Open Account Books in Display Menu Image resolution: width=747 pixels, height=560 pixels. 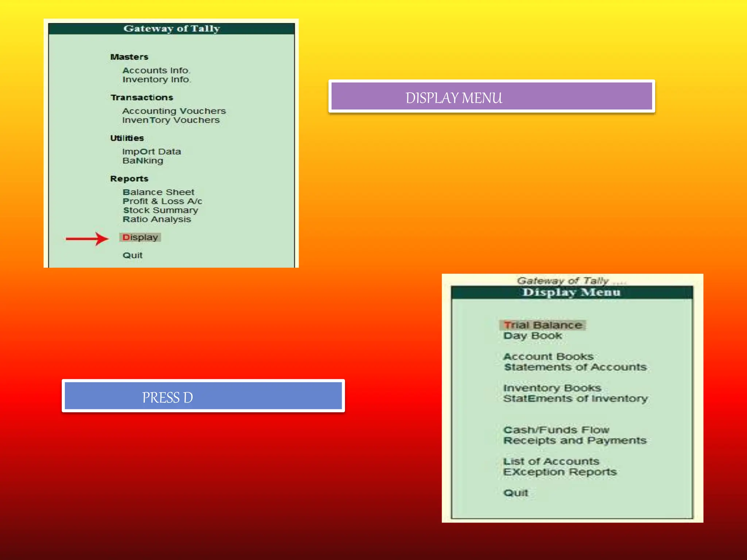(x=548, y=356)
